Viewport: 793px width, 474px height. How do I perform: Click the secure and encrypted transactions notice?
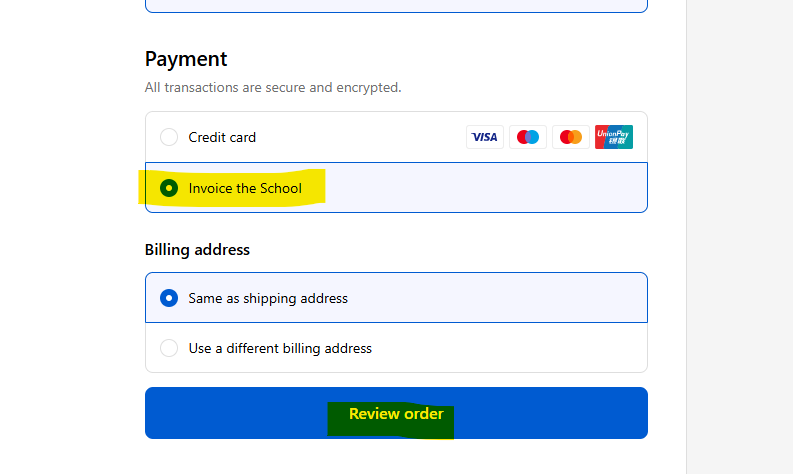[x=273, y=87]
